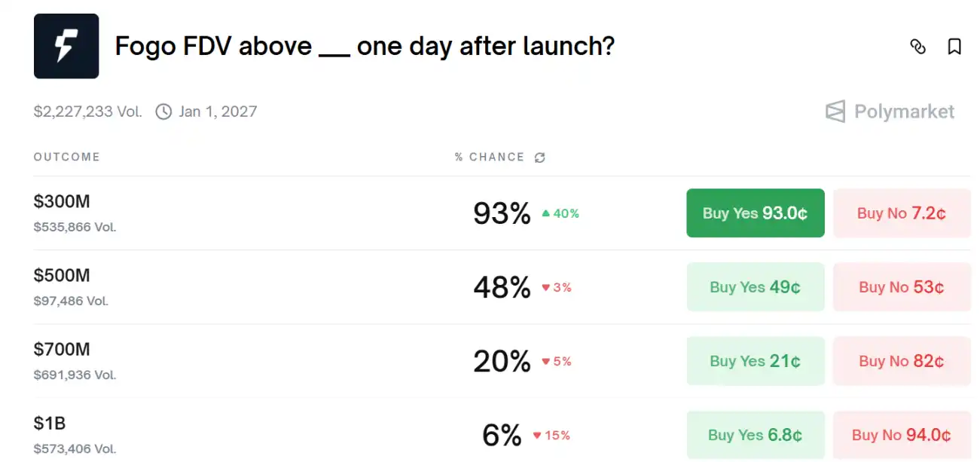Bookmark this market
This screenshot has height=462, width=980.
(954, 47)
